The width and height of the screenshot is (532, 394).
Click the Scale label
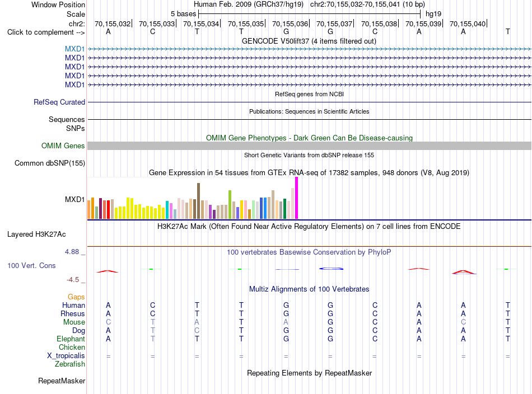(x=76, y=14)
